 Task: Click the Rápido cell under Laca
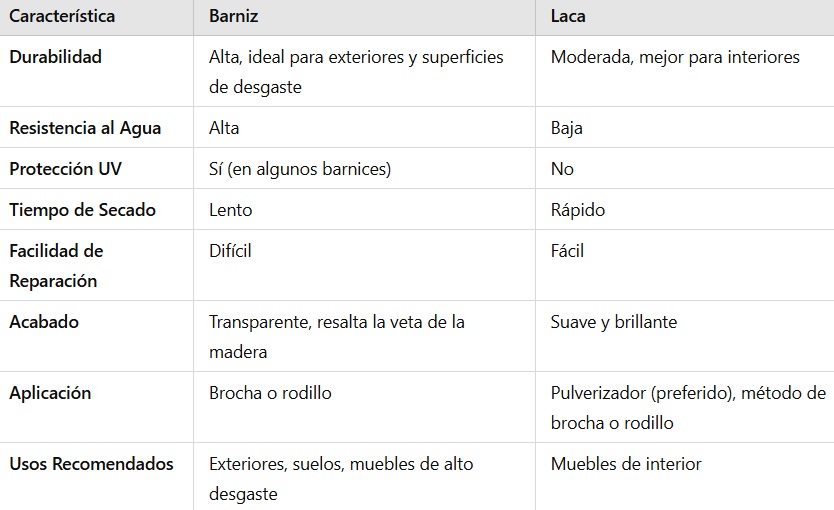coord(578,210)
